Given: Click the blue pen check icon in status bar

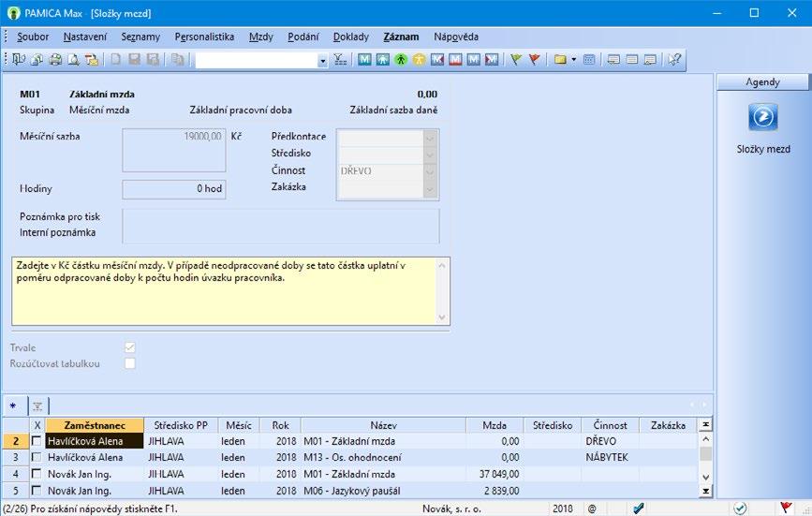Looking at the screenshot, I should point(638,509).
